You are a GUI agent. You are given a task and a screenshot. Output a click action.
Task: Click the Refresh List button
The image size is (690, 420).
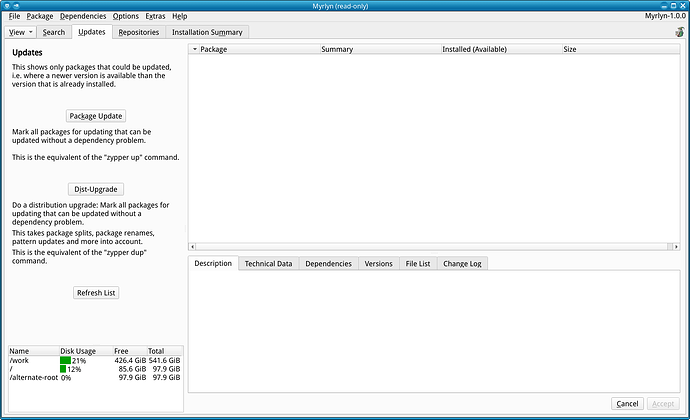pyautogui.click(x=96, y=293)
